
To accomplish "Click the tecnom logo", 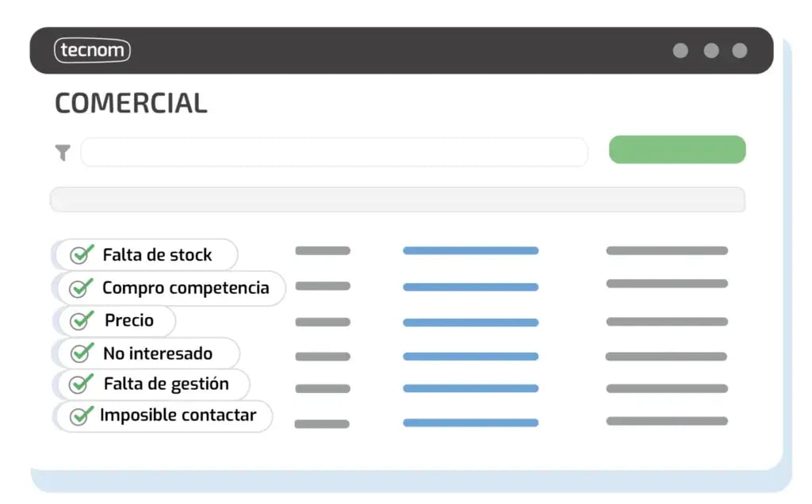I will tap(92, 51).
